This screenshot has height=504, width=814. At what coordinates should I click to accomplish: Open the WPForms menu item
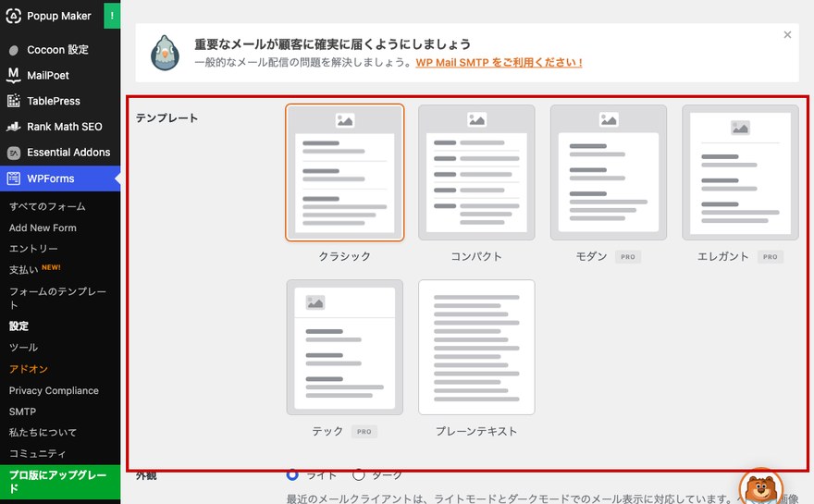point(60,178)
